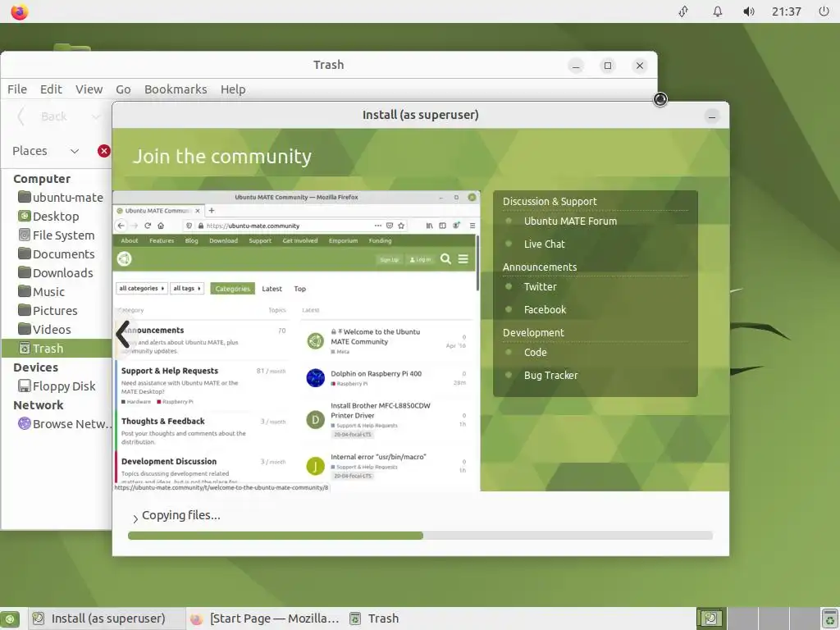Click the Floppy Disk icon
This screenshot has width=840, height=630.
pyautogui.click(x=24, y=386)
